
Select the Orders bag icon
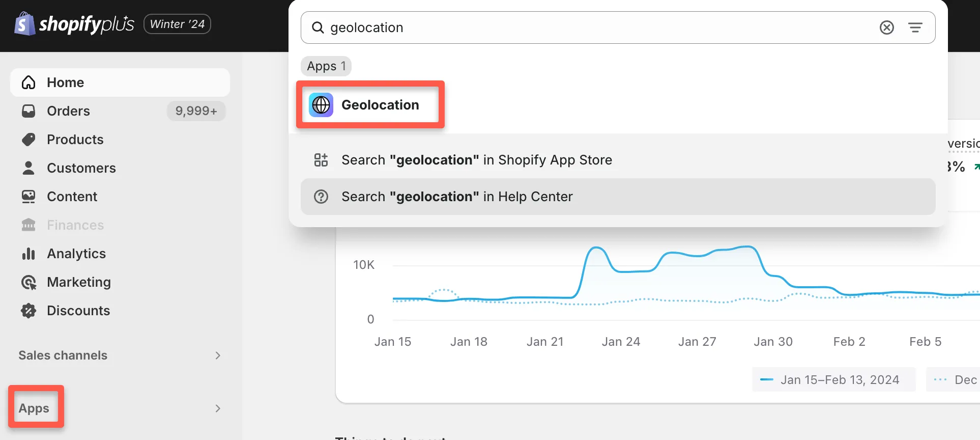click(x=28, y=111)
